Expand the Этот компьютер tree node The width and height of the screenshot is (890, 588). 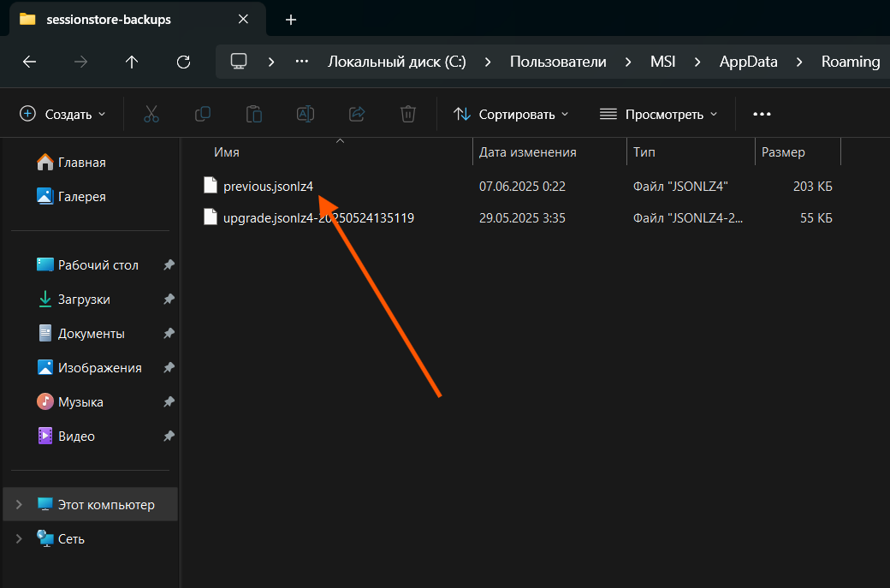click(x=19, y=504)
